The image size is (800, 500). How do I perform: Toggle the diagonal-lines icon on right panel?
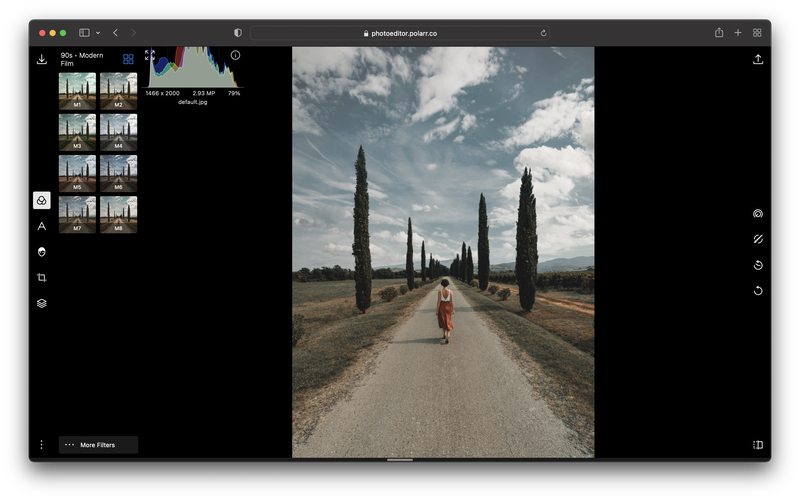[758, 239]
